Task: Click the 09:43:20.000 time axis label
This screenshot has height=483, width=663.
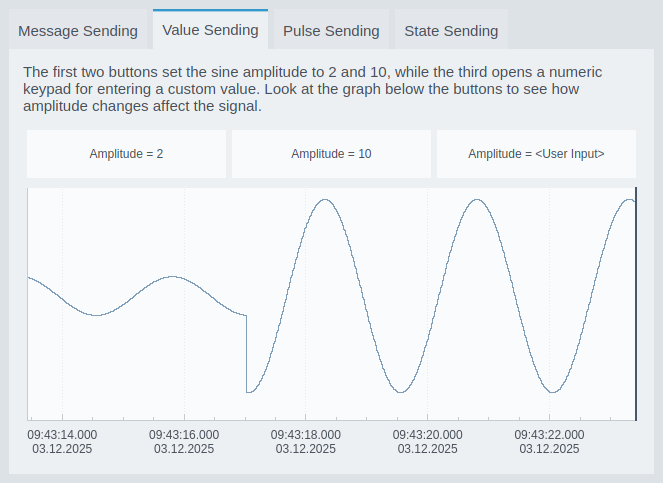Action: coord(428,442)
